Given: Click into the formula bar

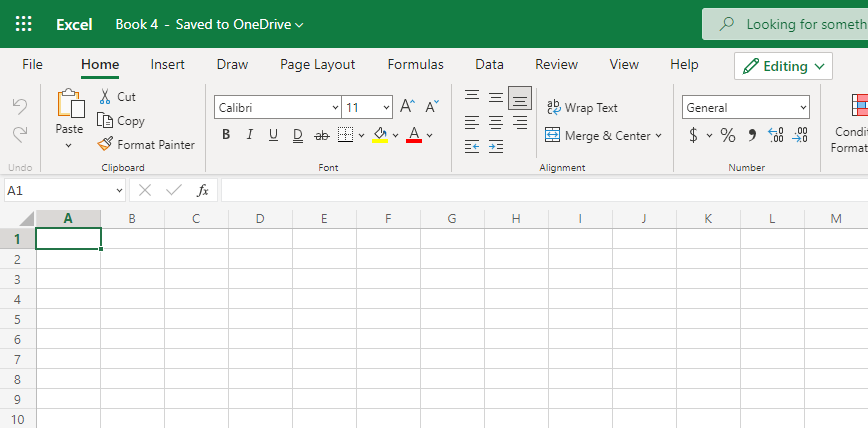Looking at the screenshot, I should (x=545, y=190).
